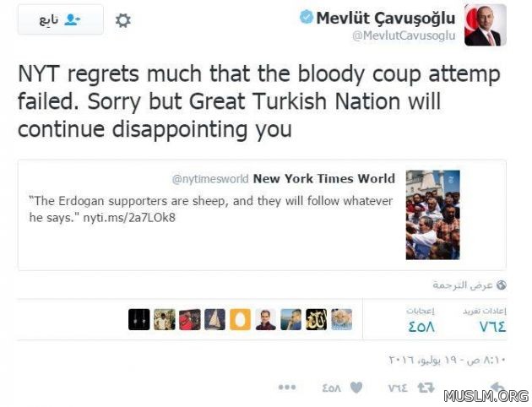Image resolution: width=532 pixels, height=407 pixels.
Task: Click the tweet timestamp date link
Action: [x=447, y=360]
